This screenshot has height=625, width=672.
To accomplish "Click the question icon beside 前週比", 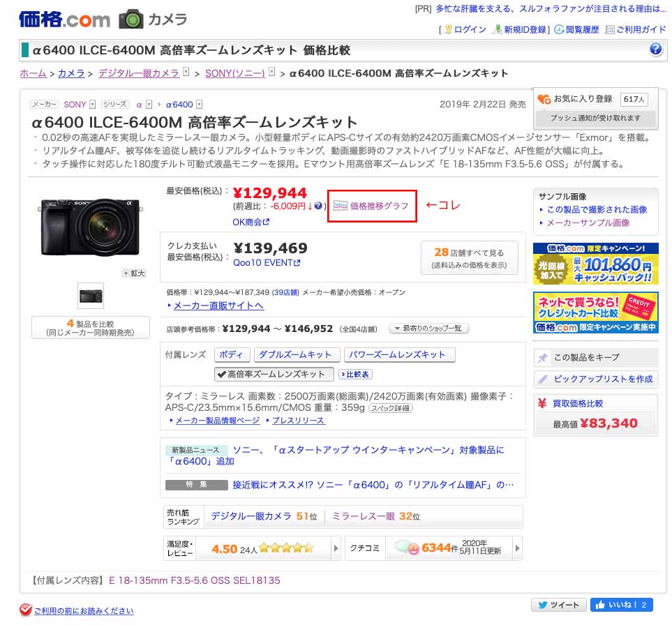I will [x=318, y=206].
